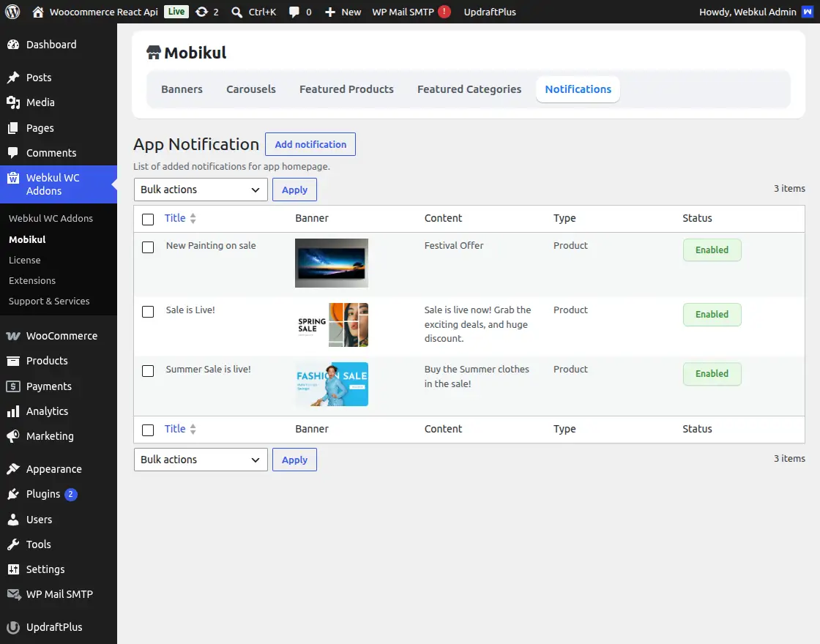Click the Payments dollar icon

click(x=13, y=386)
